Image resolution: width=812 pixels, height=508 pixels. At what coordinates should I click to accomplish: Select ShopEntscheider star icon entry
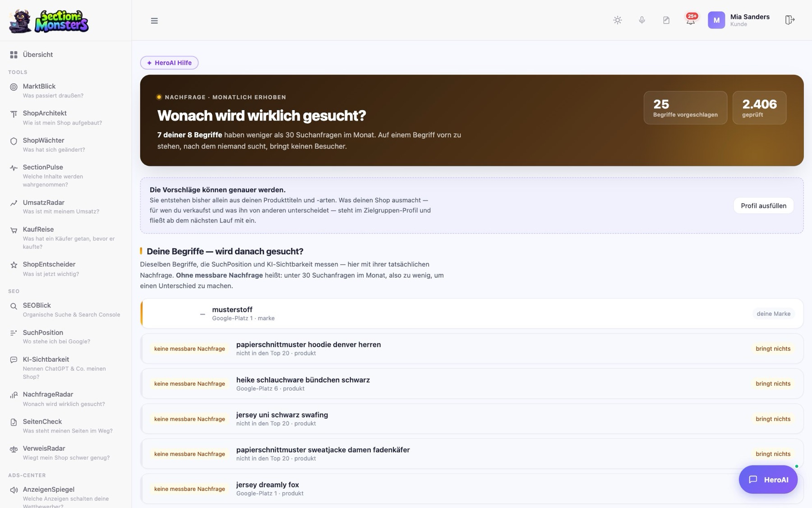pyautogui.click(x=14, y=265)
